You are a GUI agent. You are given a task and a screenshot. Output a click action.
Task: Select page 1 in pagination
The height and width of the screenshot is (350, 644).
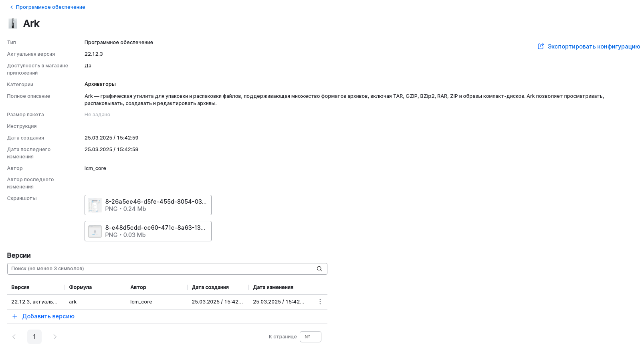[x=34, y=337]
